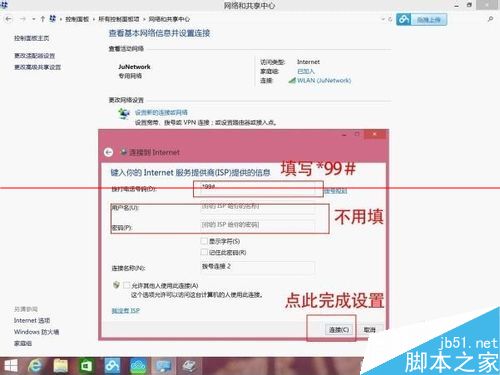Open the green Windows Store taskbar icon
The image size is (500, 375).
[86, 366]
